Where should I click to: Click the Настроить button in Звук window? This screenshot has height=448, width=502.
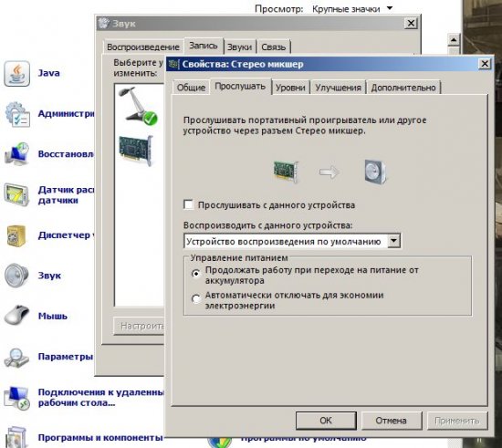(x=140, y=326)
